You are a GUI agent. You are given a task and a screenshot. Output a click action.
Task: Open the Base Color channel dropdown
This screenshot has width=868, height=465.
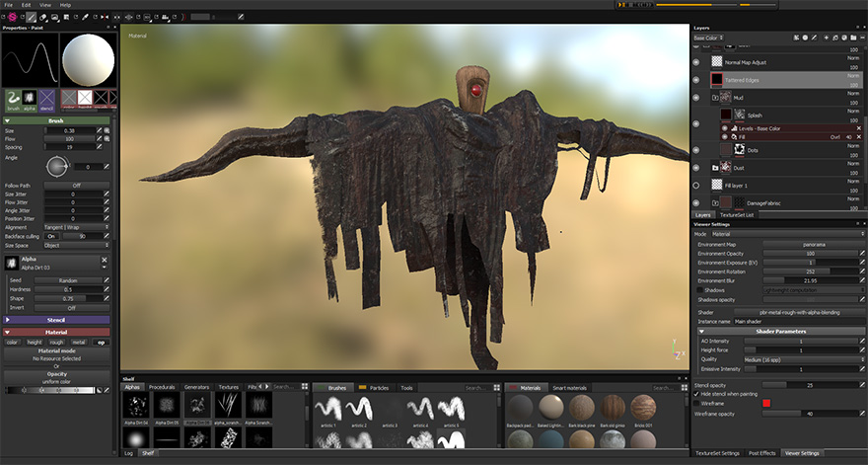[x=708, y=38]
